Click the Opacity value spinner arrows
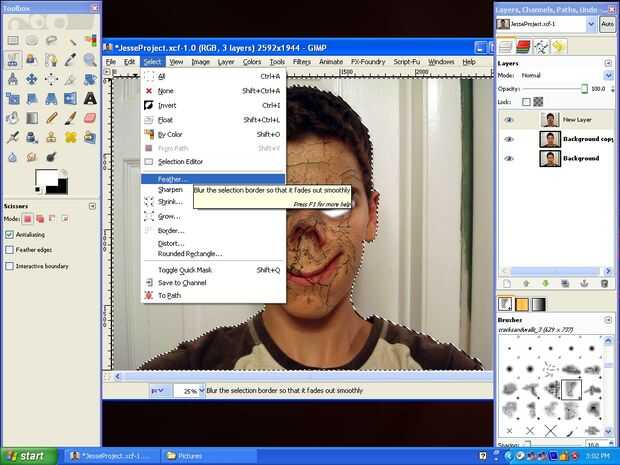620x465 pixels. pyautogui.click(x=612, y=89)
